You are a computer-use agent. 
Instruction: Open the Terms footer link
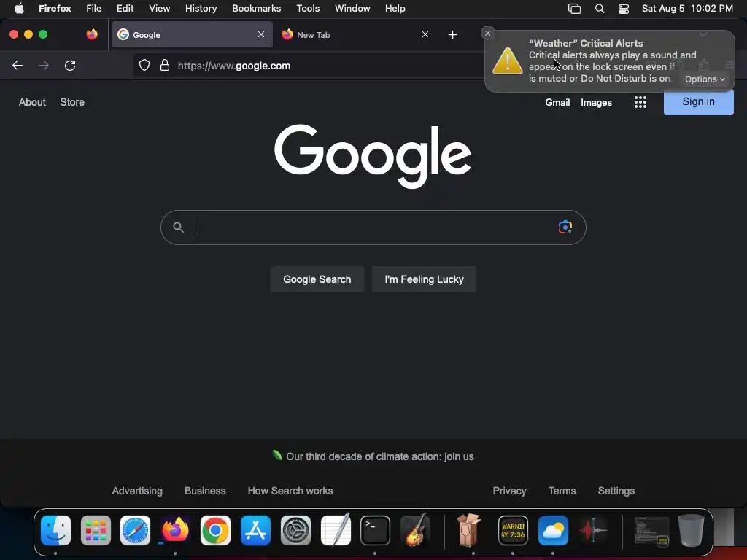562,491
